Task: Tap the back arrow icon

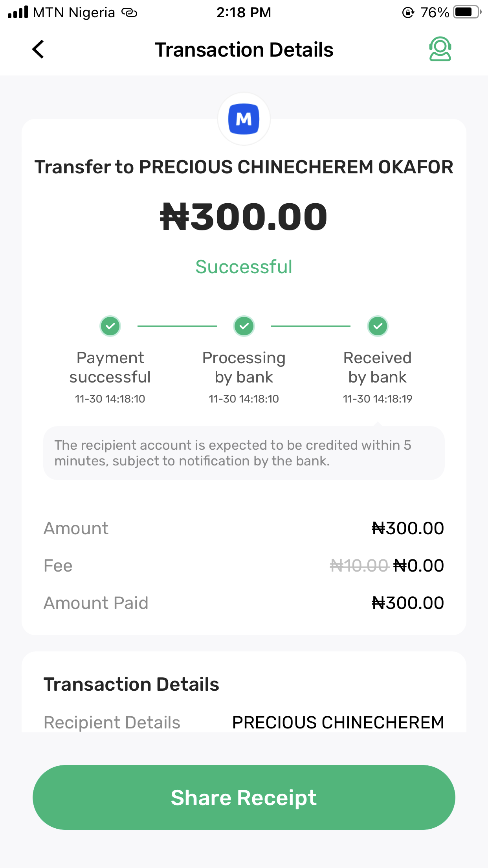Action: pos(38,50)
